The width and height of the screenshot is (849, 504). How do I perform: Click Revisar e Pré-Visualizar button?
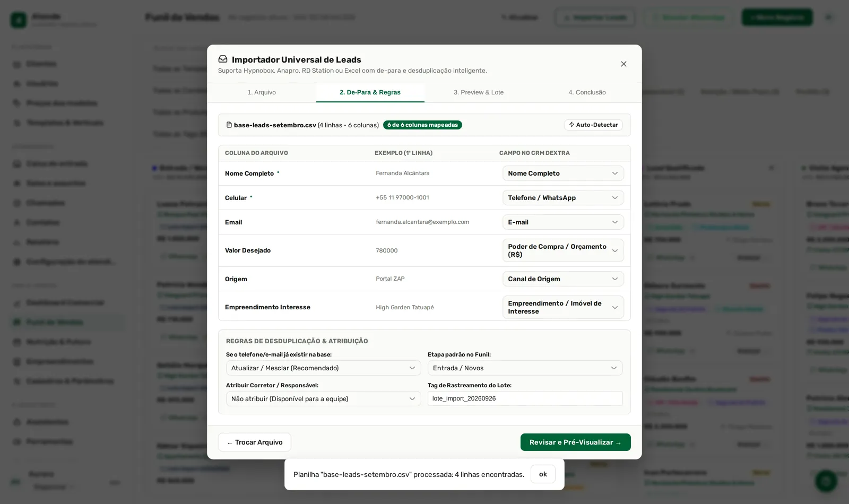point(575,442)
